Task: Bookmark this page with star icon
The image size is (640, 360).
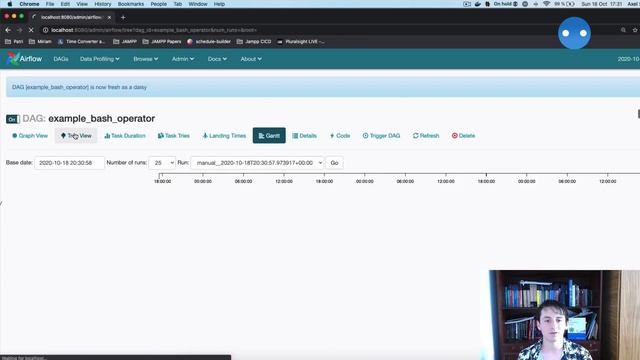Action: click(x=635, y=30)
